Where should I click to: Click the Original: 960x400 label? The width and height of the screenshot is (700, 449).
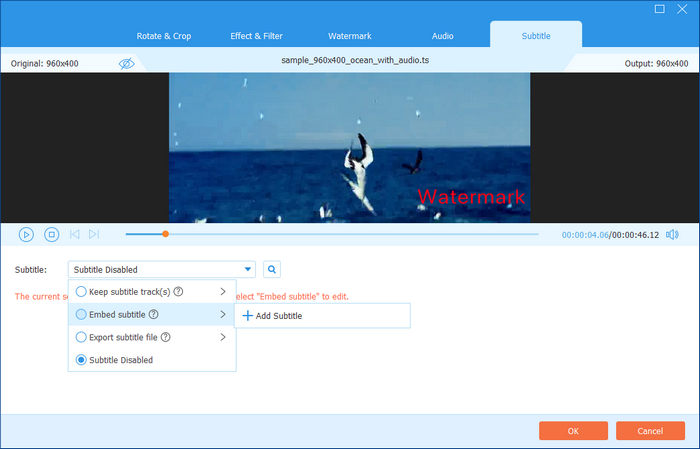[x=45, y=63]
